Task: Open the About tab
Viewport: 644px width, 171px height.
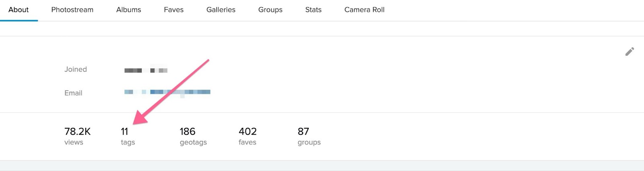Action: tap(19, 10)
